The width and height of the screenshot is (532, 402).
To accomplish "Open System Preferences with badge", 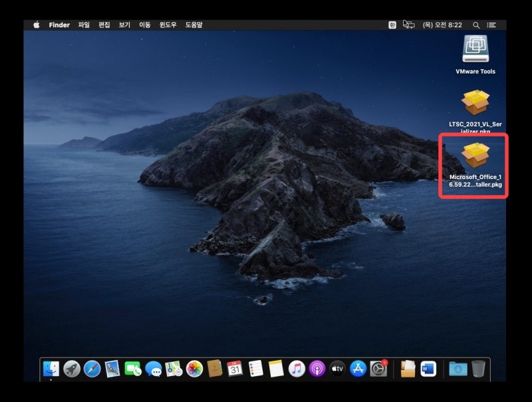I will (x=378, y=369).
